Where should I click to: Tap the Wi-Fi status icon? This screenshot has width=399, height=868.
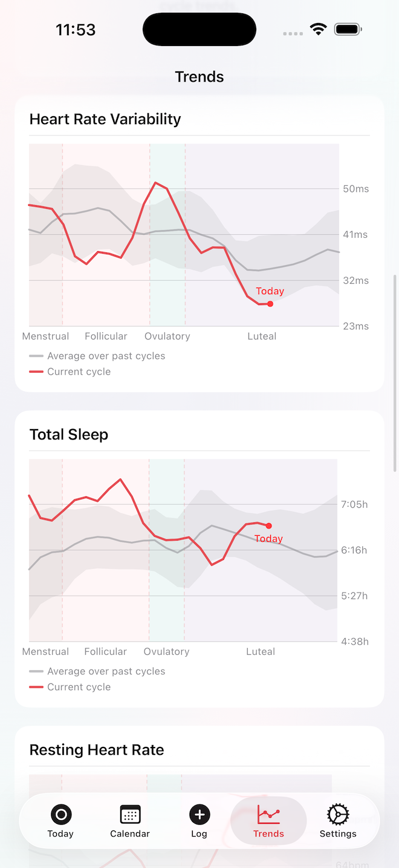[319, 28]
